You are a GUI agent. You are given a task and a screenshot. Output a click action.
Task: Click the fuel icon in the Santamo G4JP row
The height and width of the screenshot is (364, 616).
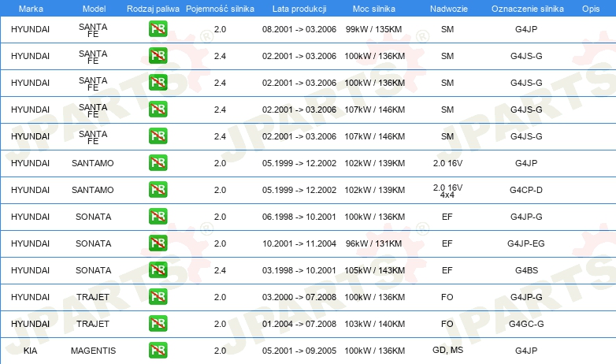coord(158,163)
